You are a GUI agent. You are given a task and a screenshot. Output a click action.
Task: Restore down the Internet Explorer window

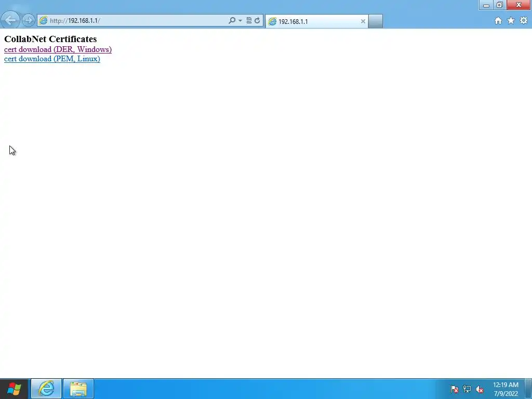click(x=500, y=5)
